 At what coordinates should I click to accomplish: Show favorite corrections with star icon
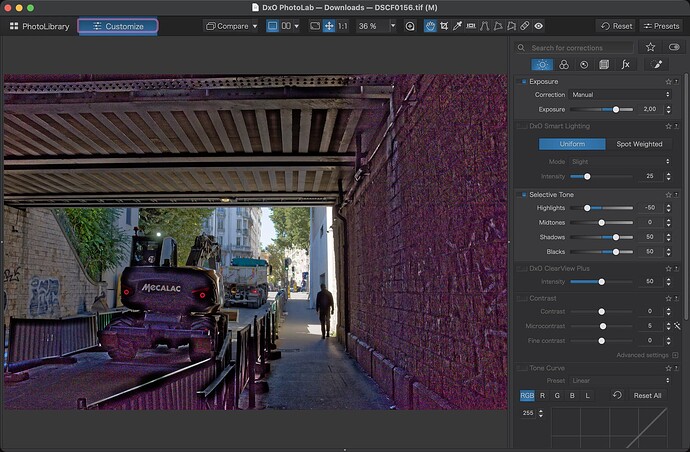pos(650,47)
